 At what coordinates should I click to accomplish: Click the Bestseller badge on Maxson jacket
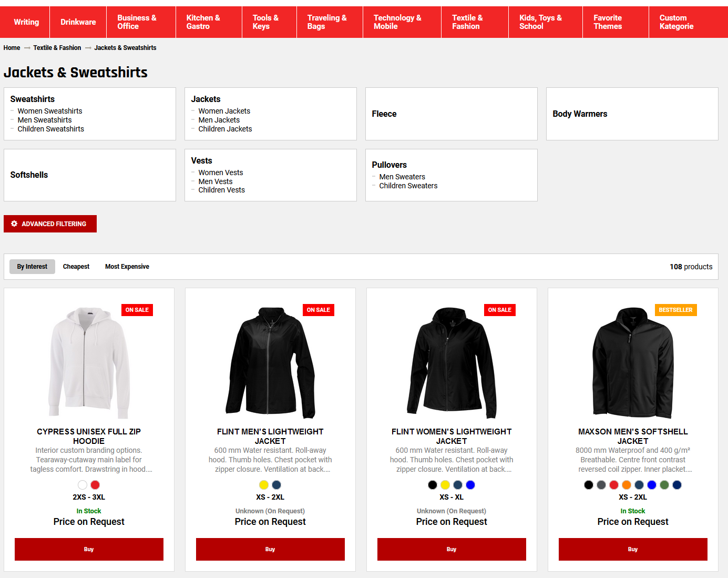coord(675,310)
